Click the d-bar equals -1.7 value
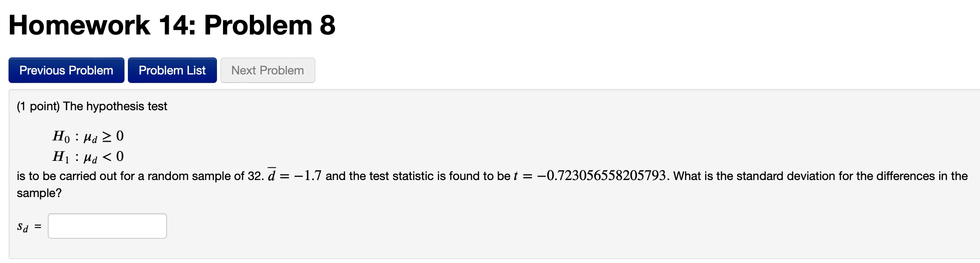Image resolution: width=980 pixels, height=263 pixels. click(x=294, y=175)
